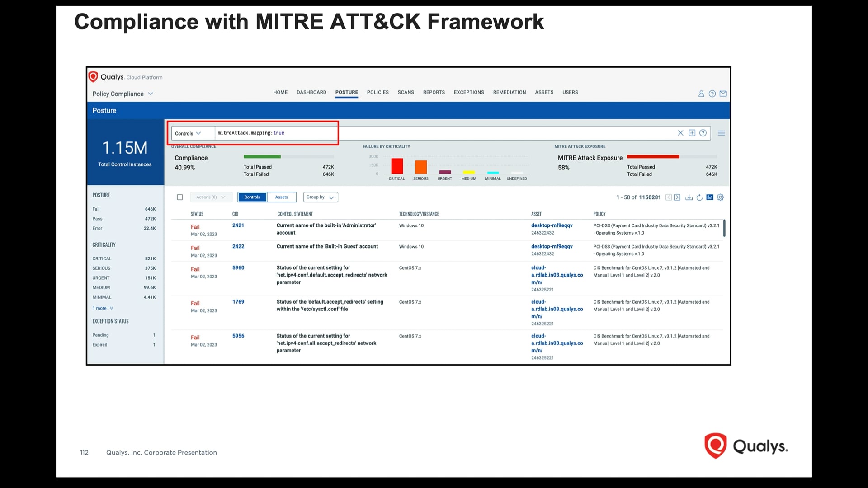Viewport: 868px width, 488px height.
Task: Expand the Controls search scope dropdown
Action: [x=190, y=133]
